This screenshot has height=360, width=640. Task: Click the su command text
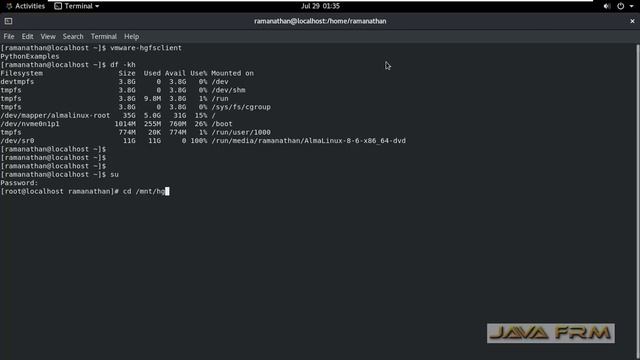click(x=114, y=174)
